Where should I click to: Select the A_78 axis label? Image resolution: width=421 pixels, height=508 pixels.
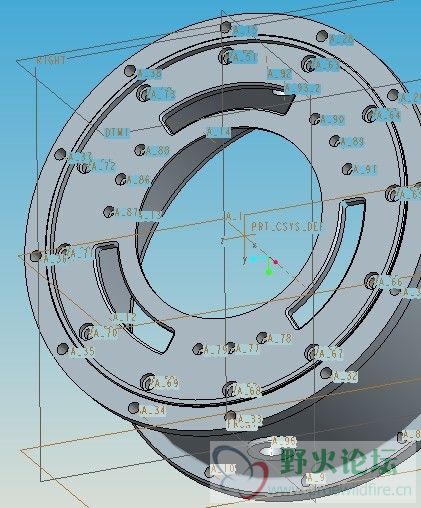tap(280, 339)
